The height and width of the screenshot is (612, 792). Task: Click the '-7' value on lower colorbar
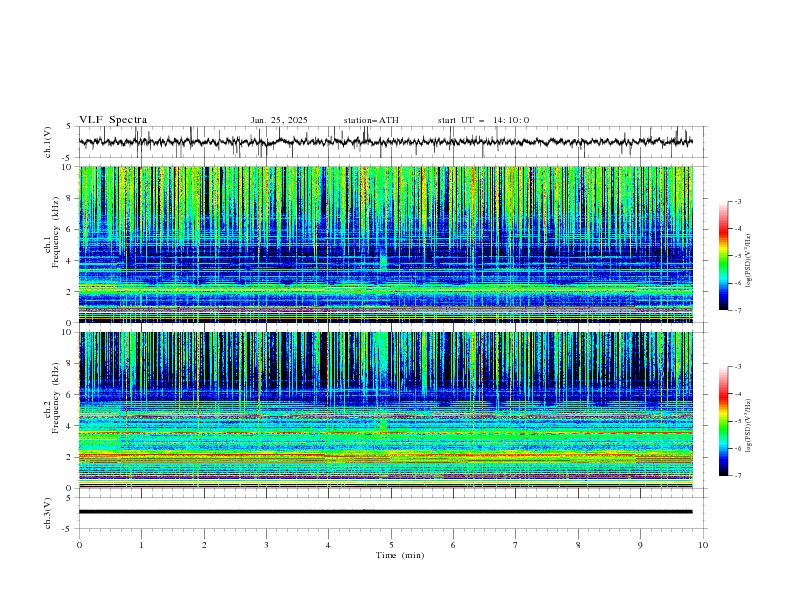pos(737,476)
